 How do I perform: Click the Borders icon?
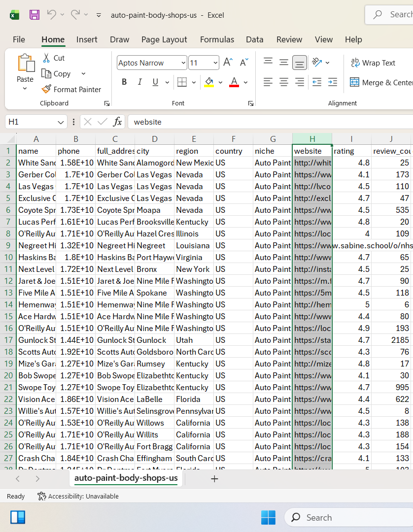(x=182, y=82)
